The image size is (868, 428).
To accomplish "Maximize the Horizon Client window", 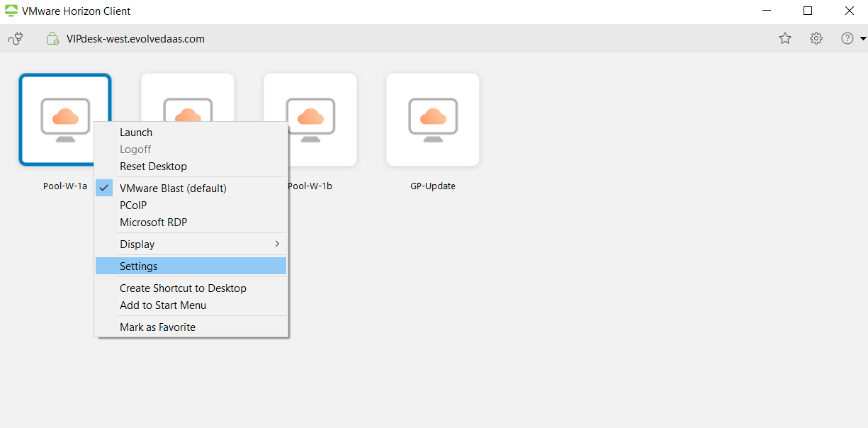I will click(808, 11).
